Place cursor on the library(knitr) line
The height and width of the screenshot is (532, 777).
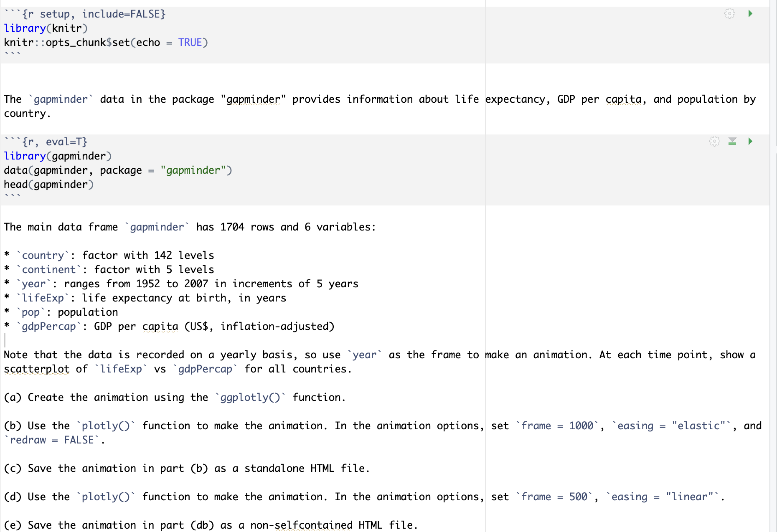point(46,28)
